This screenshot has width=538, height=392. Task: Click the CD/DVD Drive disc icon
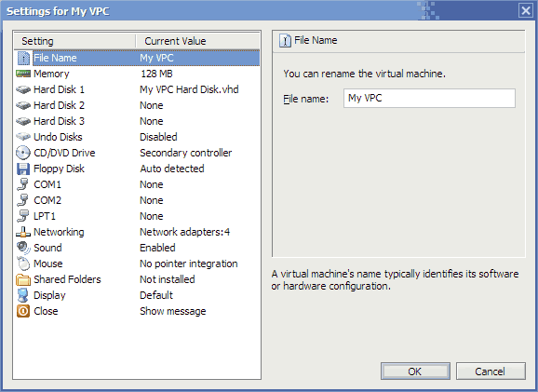23,153
